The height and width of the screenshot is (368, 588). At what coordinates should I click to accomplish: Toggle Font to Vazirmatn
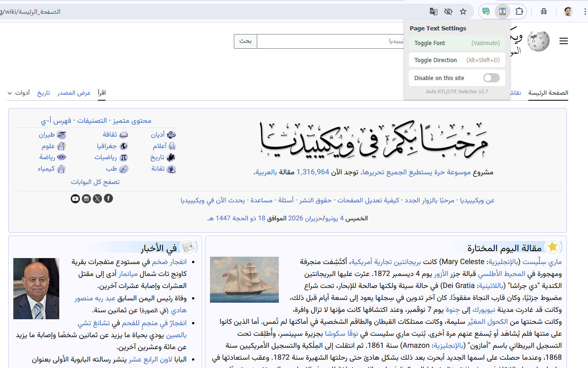point(457,43)
